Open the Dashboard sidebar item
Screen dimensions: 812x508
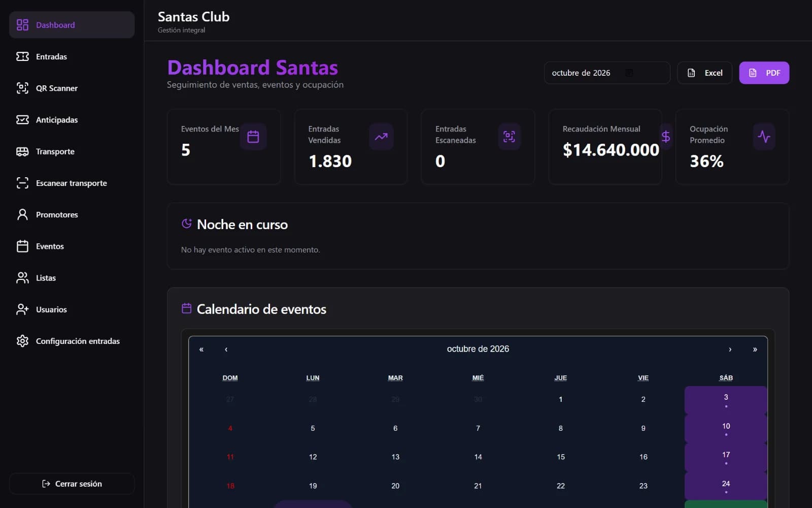(x=72, y=25)
